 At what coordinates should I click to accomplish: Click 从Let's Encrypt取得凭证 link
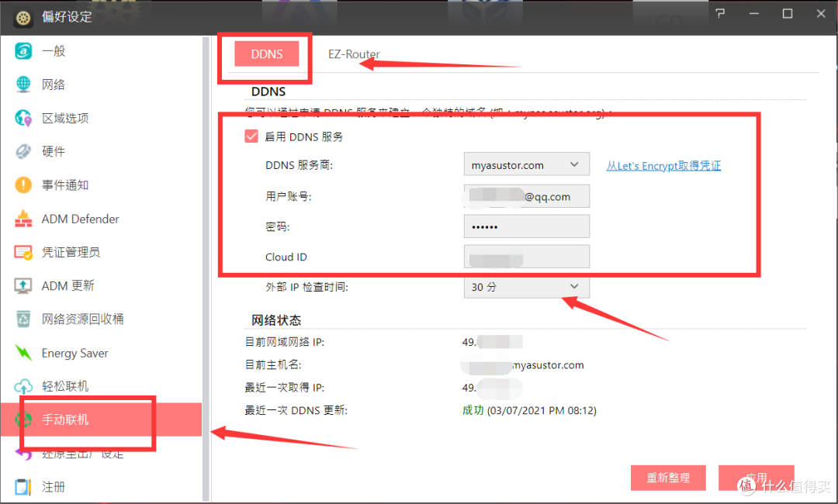pyautogui.click(x=663, y=165)
